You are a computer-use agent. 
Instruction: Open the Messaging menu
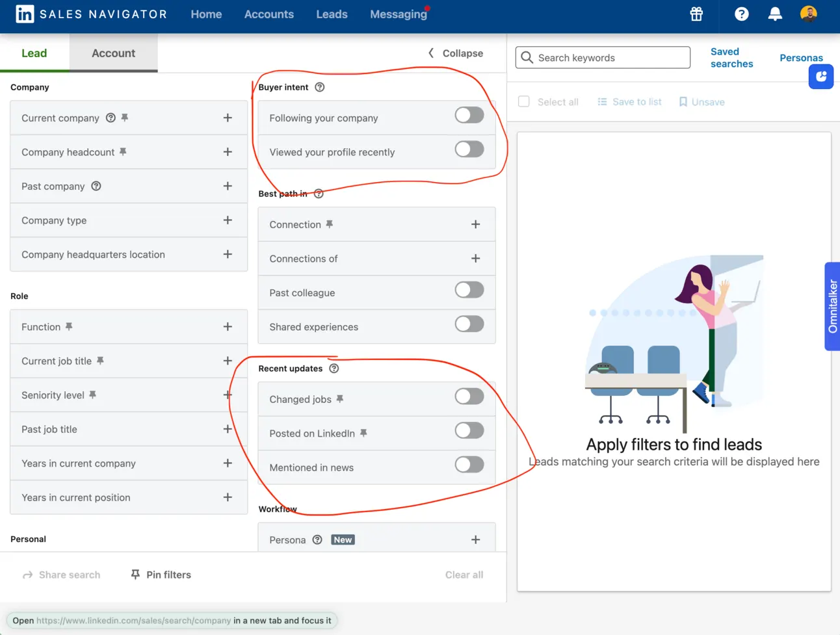point(399,14)
